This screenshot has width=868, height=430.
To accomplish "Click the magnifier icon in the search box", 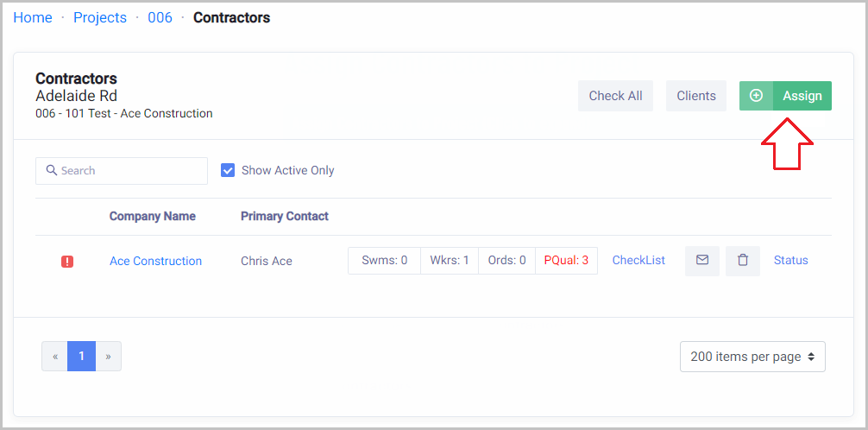I will [x=52, y=171].
